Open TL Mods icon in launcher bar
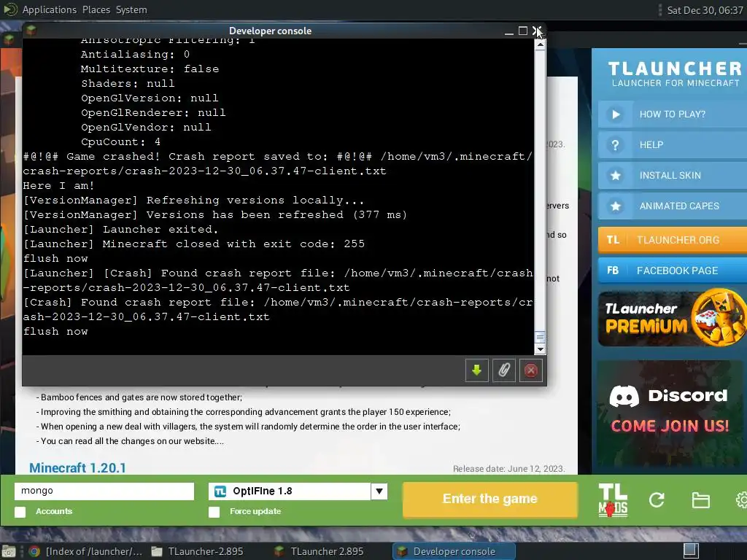The height and width of the screenshot is (560, 747). (613, 500)
